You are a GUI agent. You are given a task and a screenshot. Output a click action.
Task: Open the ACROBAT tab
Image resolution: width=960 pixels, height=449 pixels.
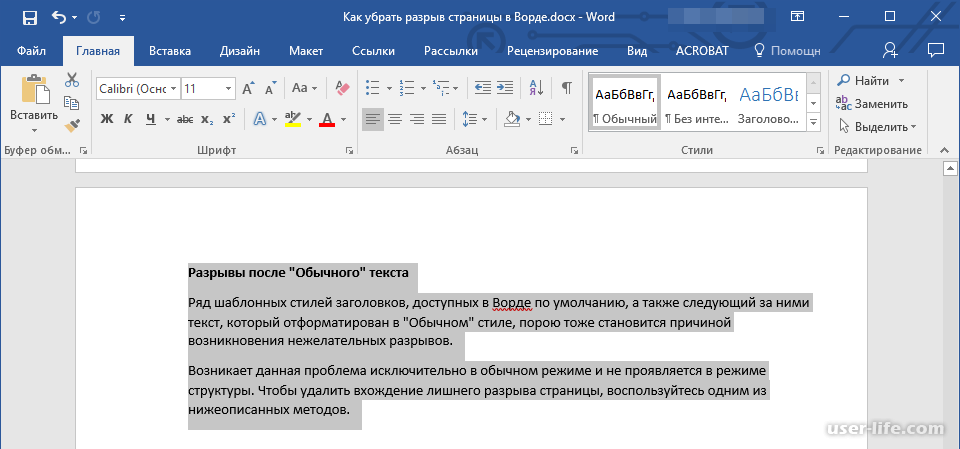pyautogui.click(x=702, y=51)
